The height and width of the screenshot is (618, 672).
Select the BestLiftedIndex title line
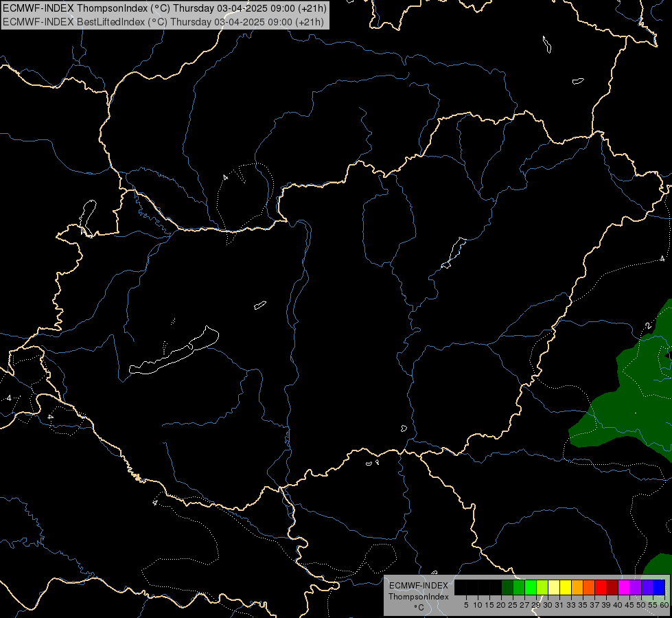point(163,22)
